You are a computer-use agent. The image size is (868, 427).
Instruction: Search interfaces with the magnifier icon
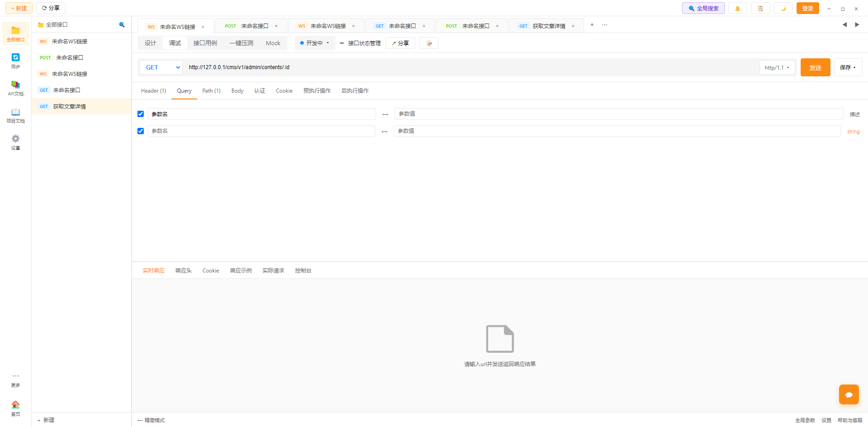pyautogui.click(x=122, y=25)
